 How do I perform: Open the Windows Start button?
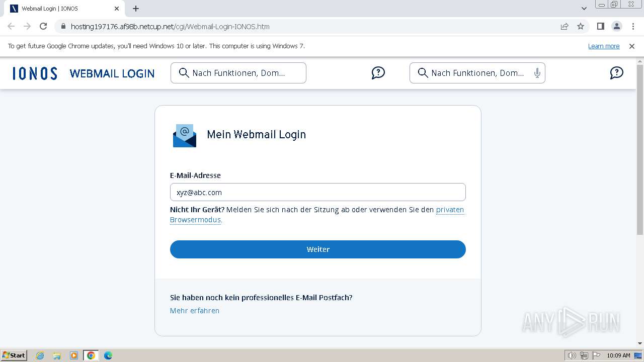[x=14, y=355]
